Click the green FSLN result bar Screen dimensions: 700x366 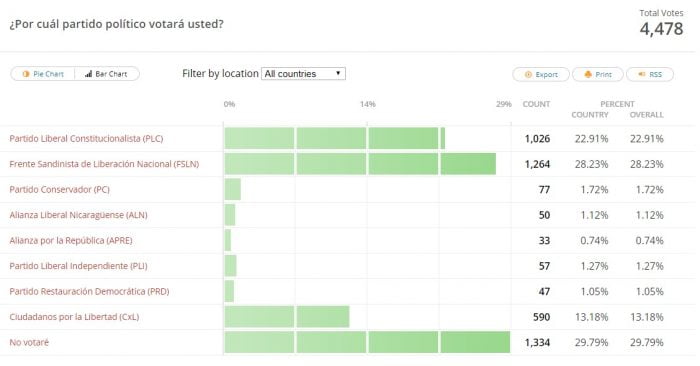click(x=360, y=164)
